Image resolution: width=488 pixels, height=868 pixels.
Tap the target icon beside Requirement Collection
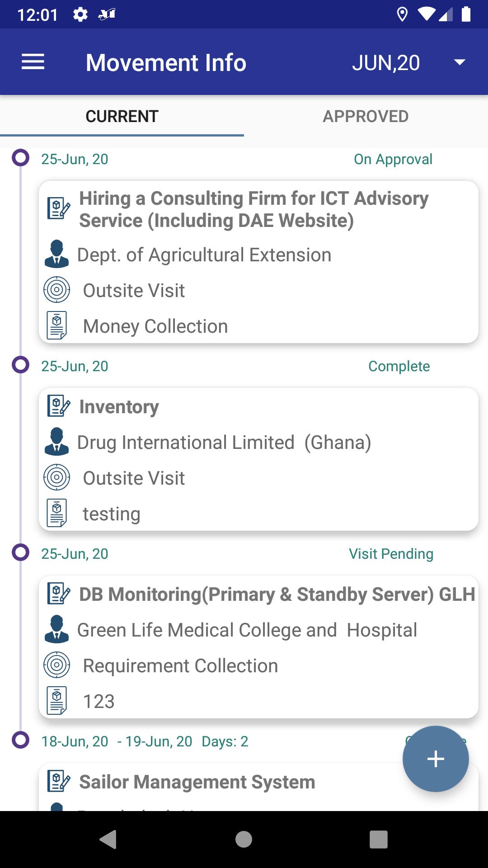(57, 665)
